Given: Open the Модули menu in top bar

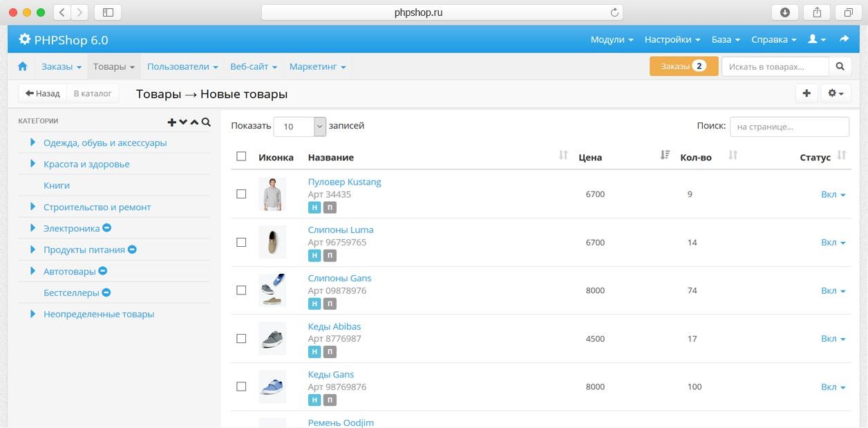Looking at the screenshot, I should coord(612,39).
